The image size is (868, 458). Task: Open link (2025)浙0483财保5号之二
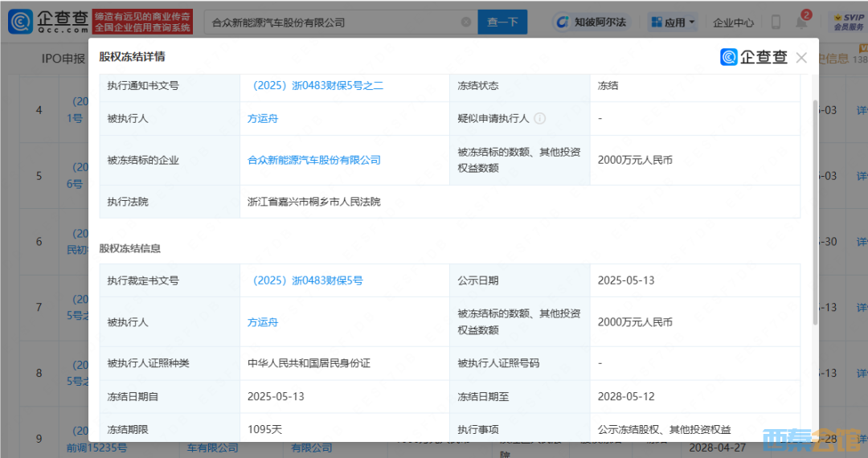(317, 85)
